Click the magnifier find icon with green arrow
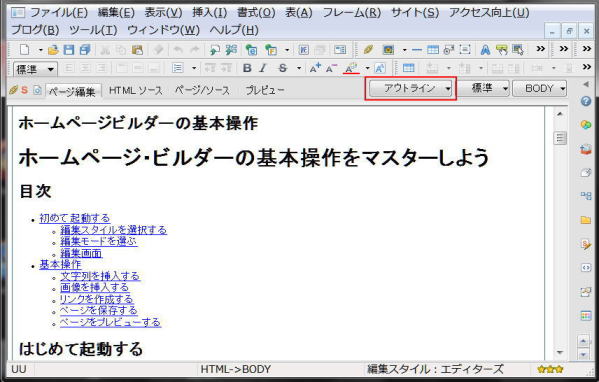Viewport: 599px width, 382px height. click(x=215, y=50)
